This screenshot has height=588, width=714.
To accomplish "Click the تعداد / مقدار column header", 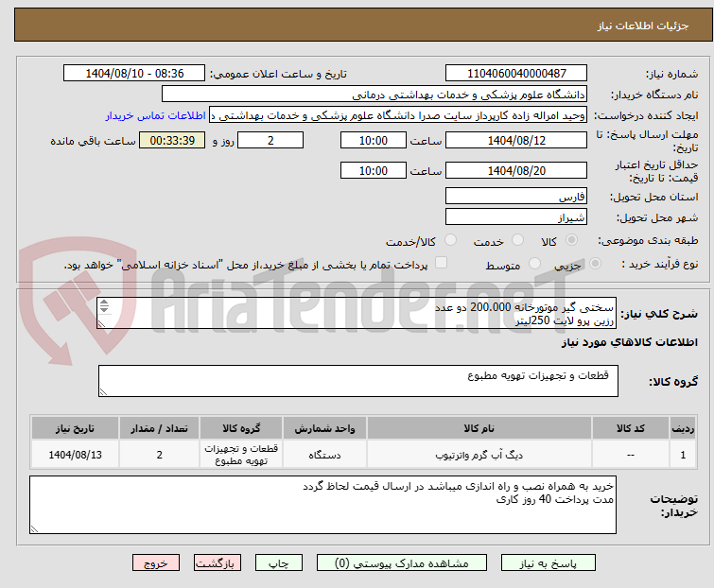I will 160,428.
